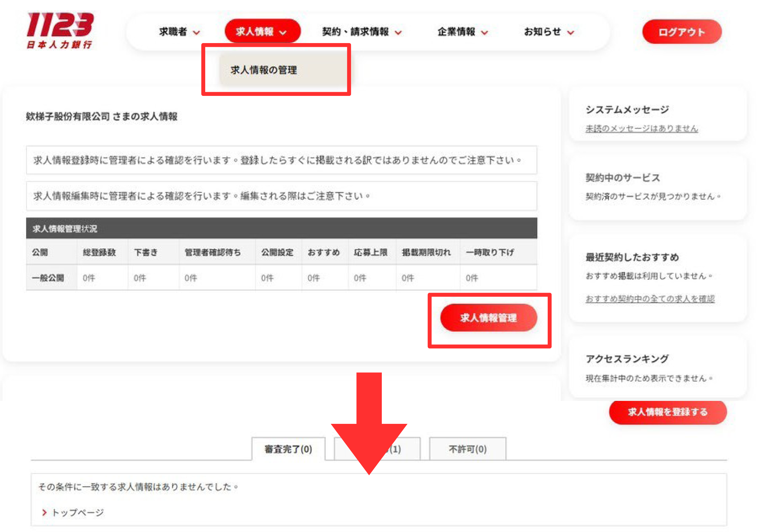Switch to the 不許可(0) tab
This screenshot has height=532, width=757.
[467, 449]
